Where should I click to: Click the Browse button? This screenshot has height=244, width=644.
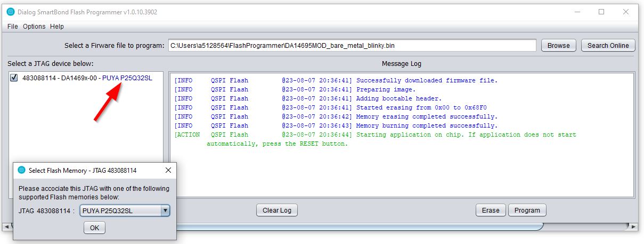[558, 45]
